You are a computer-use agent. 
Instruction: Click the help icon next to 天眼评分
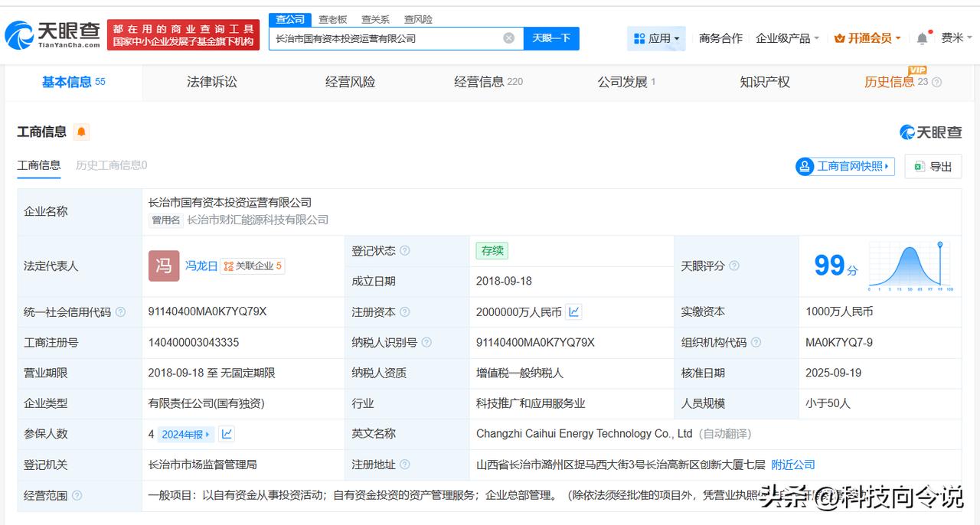[x=734, y=266]
